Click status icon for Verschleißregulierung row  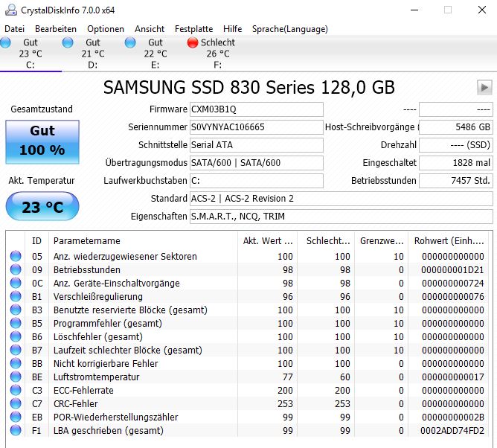click(16, 296)
